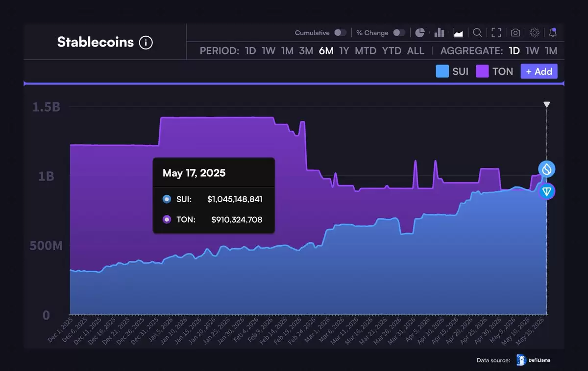588x371 pixels.
Task: Pick the MTD period
Action: (x=366, y=51)
